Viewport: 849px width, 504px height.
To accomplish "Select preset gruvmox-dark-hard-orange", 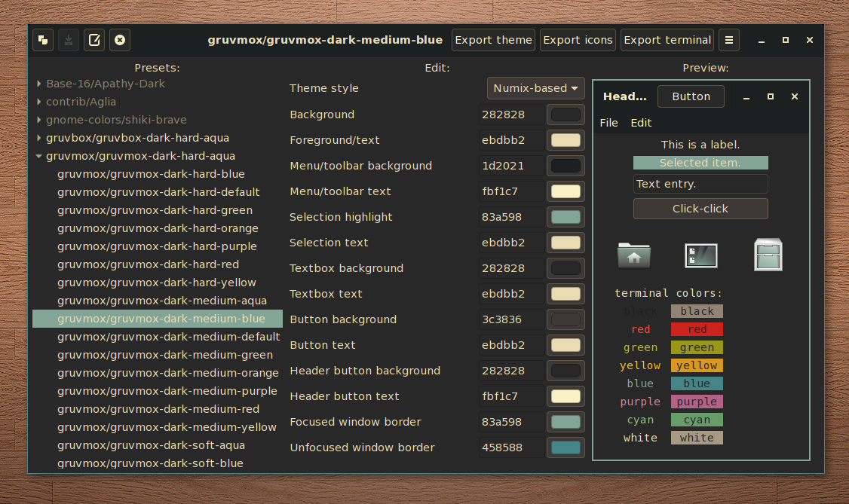I will pyautogui.click(x=158, y=228).
